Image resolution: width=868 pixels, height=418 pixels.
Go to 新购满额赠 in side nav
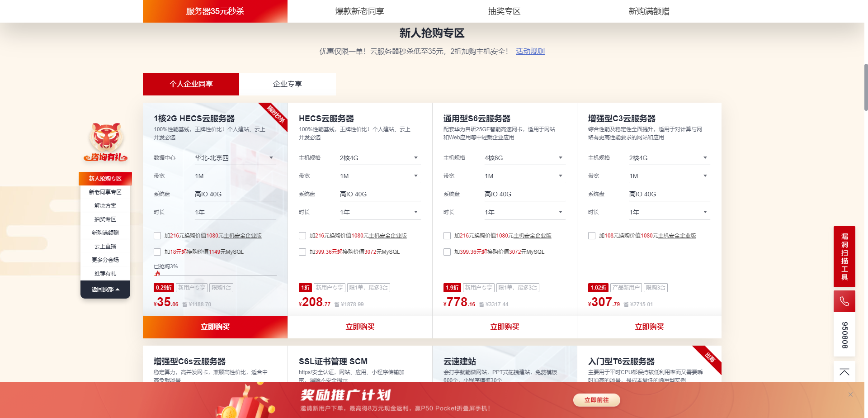tap(105, 233)
